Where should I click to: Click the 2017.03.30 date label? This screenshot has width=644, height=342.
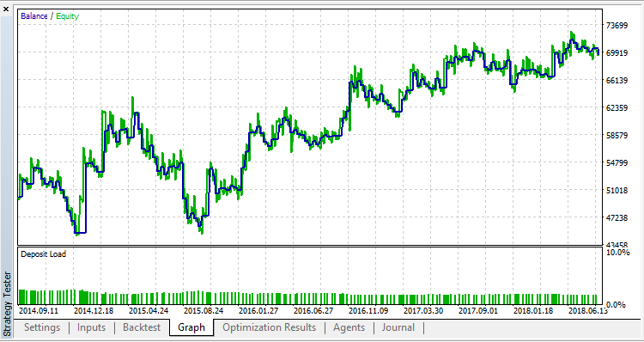[424, 310]
